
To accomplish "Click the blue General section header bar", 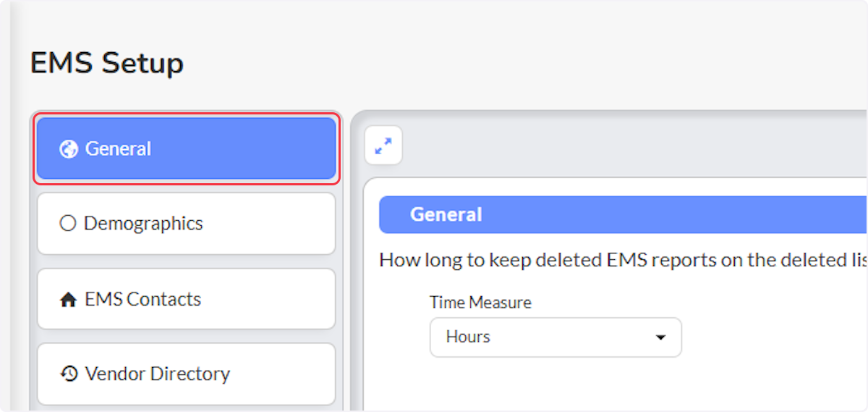I will (x=623, y=214).
